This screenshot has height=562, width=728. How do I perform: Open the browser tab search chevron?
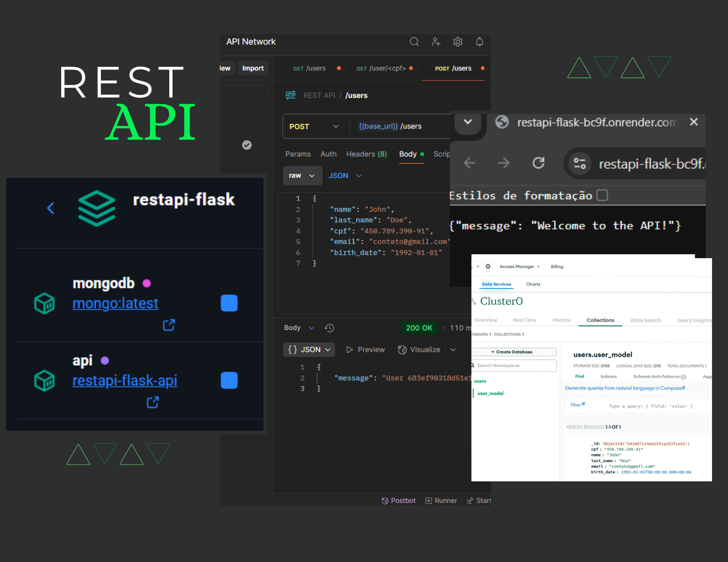pos(468,122)
